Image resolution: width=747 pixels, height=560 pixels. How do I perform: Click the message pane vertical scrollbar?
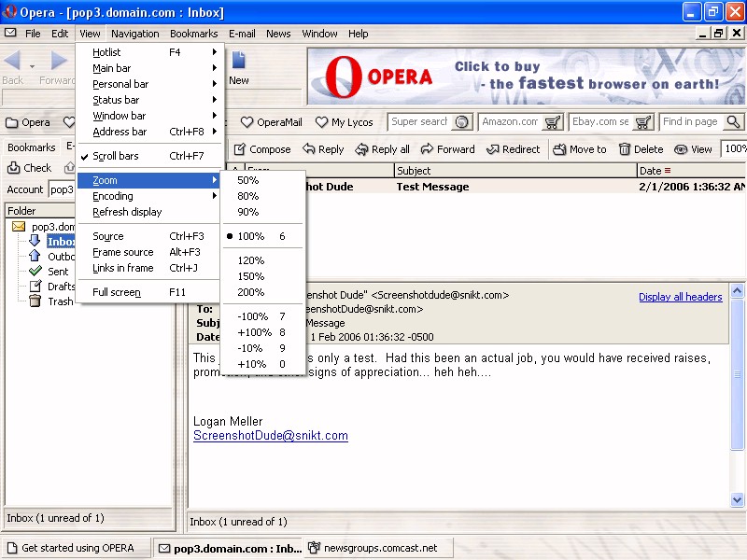[737, 401]
